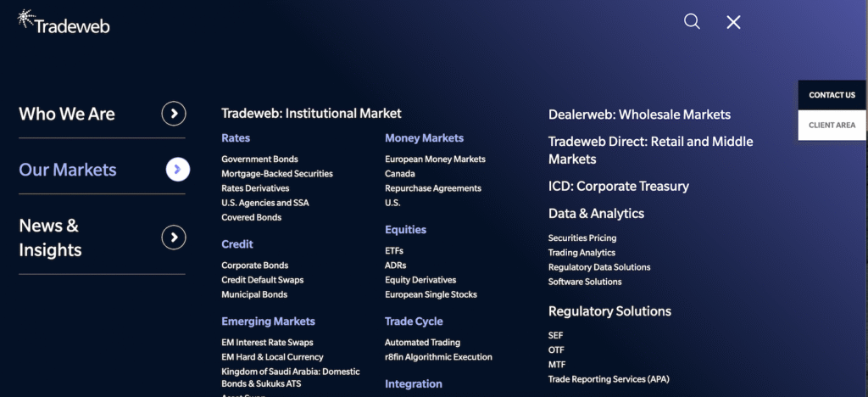Image resolution: width=868 pixels, height=397 pixels.
Task: Select Canada under Money Markets
Action: tap(400, 173)
